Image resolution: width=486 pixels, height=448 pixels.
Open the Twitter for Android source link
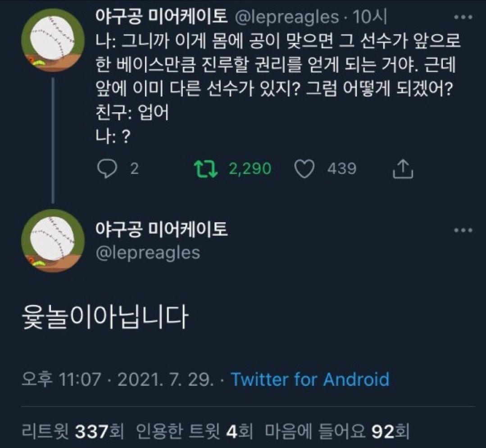[310, 379]
